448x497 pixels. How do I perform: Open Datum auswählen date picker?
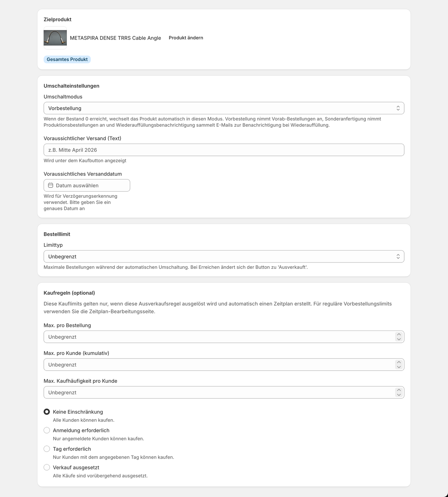pos(87,185)
